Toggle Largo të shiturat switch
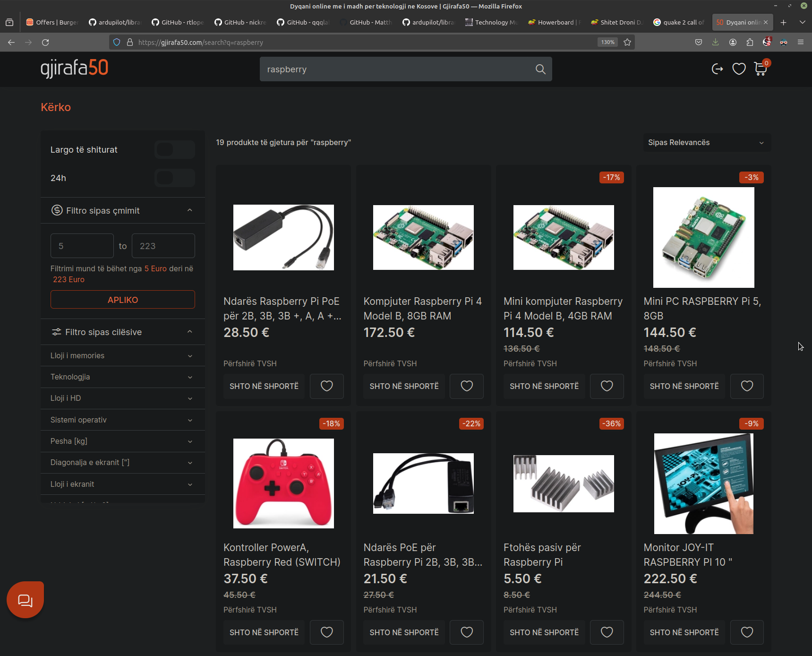The height and width of the screenshot is (656, 812). click(175, 150)
